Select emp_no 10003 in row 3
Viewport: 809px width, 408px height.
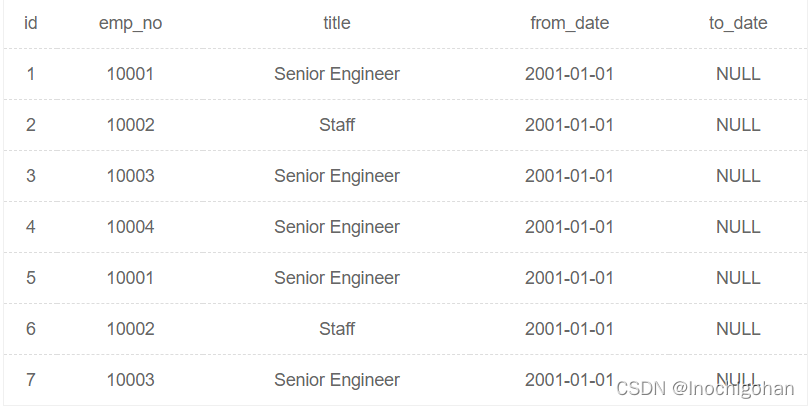pyautogui.click(x=130, y=176)
